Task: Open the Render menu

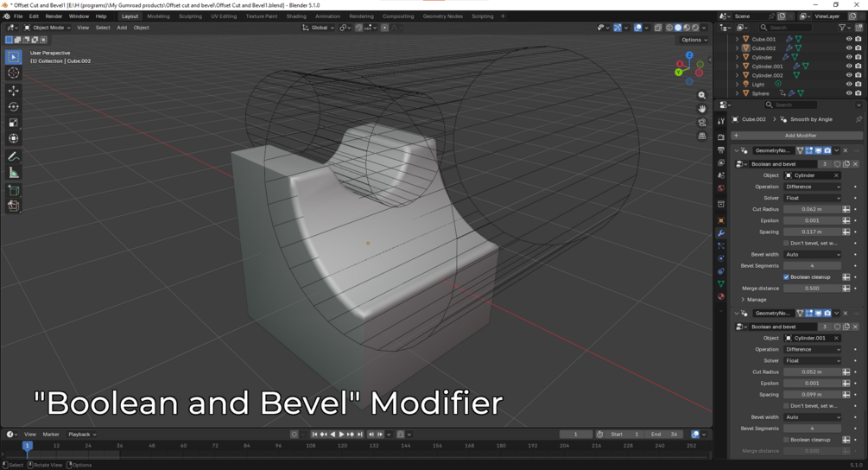Action: [54, 16]
